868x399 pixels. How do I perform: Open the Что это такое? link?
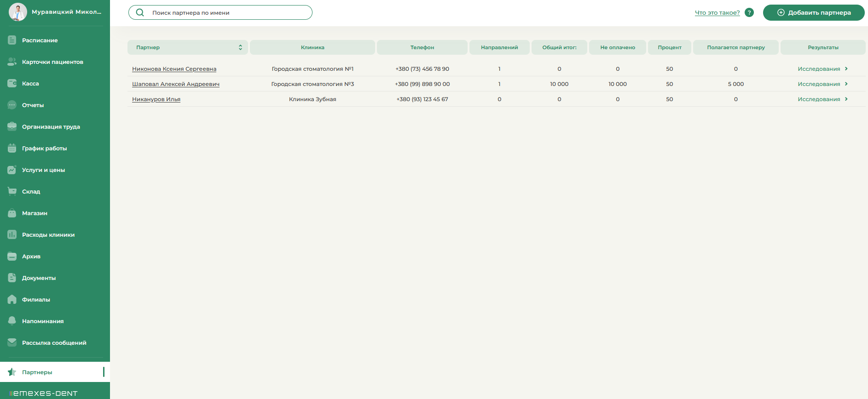coord(717,12)
